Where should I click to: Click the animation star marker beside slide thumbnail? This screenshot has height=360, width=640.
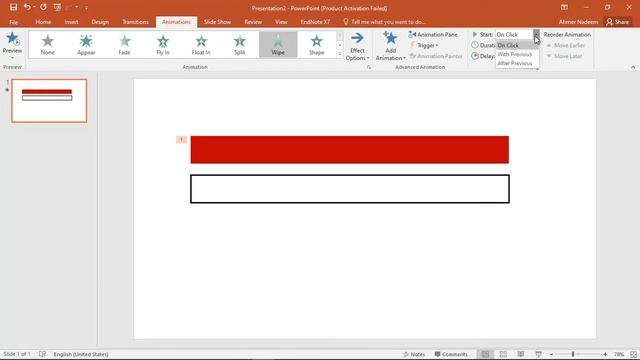click(7, 89)
